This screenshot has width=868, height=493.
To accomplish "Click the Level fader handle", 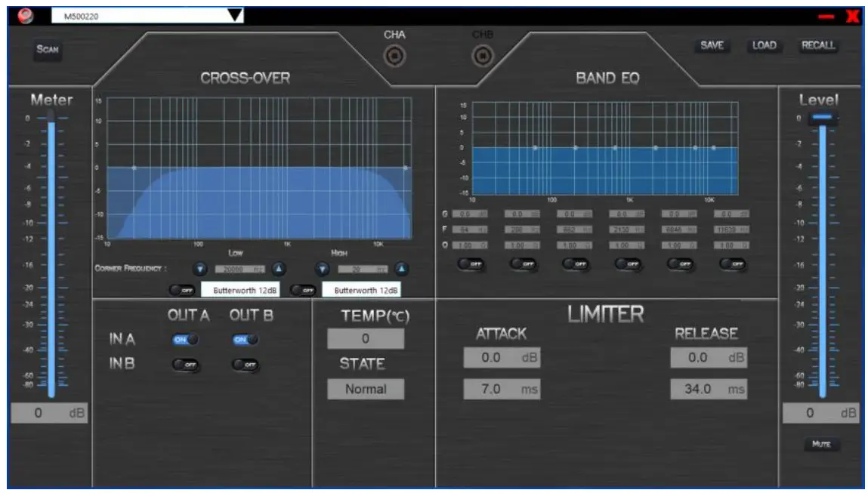I will [823, 118].
